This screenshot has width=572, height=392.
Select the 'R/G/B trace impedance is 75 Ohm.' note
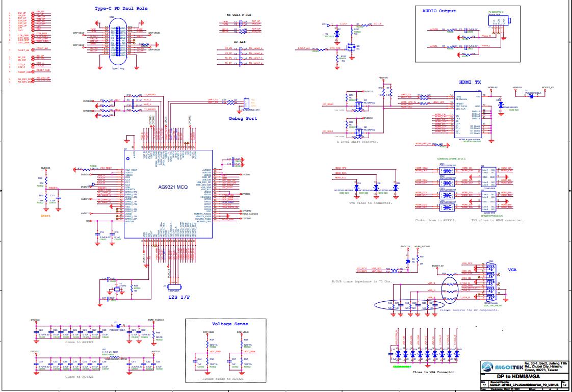362,281
